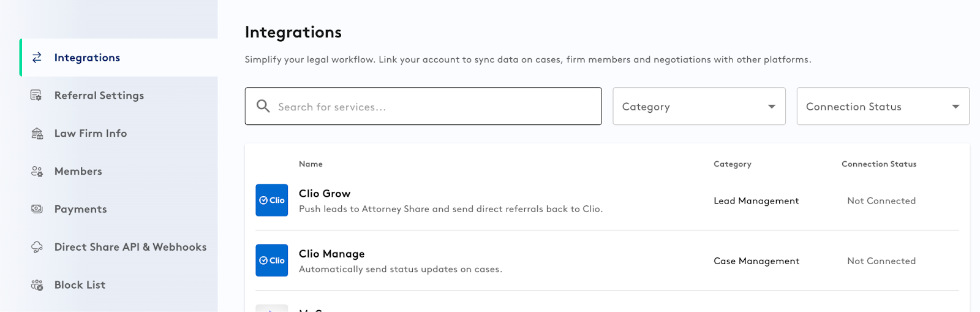980x312 pixels.
Task: Click the Block List icon
Action: (37, 285)
